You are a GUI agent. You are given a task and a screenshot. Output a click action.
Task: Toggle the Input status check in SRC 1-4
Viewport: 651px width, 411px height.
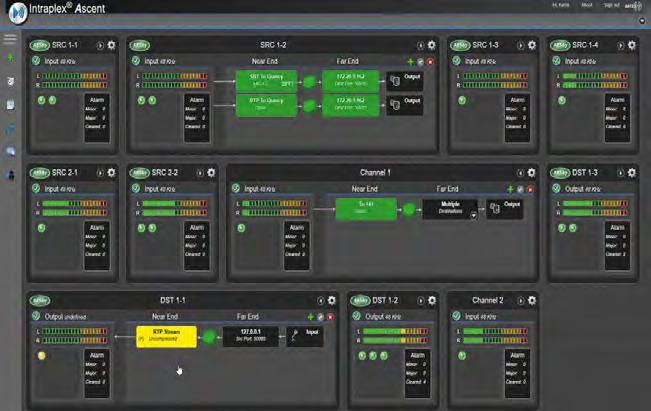(x=556, y=61)
